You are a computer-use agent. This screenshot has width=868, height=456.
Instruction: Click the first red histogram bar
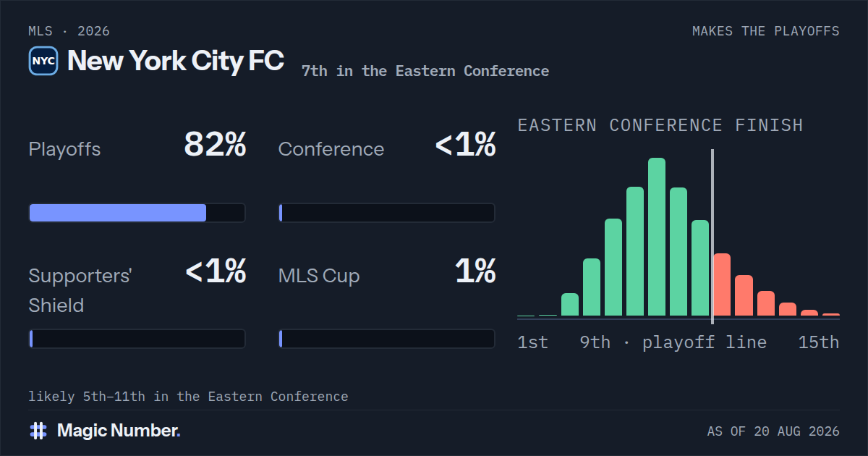click(x=722, y=284)
